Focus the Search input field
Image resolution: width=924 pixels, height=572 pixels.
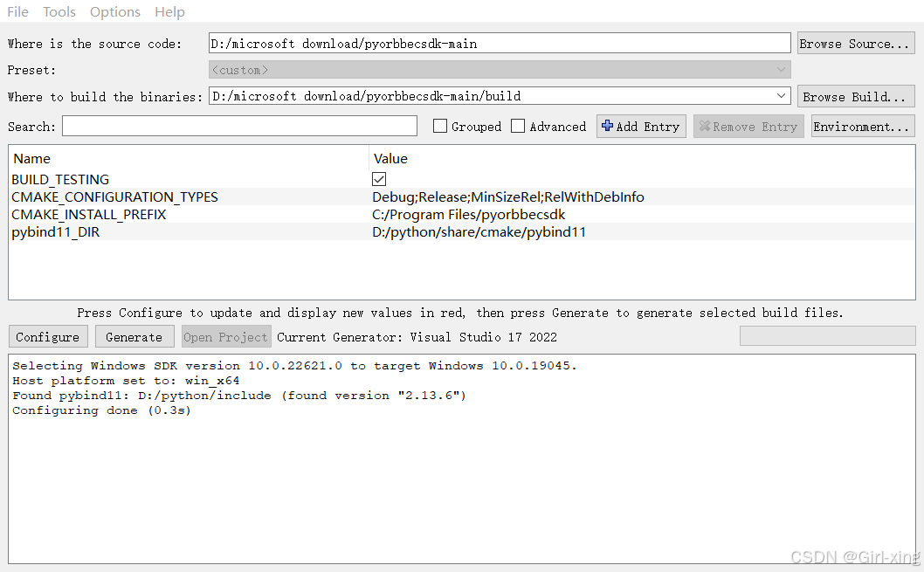pos(239,126)
